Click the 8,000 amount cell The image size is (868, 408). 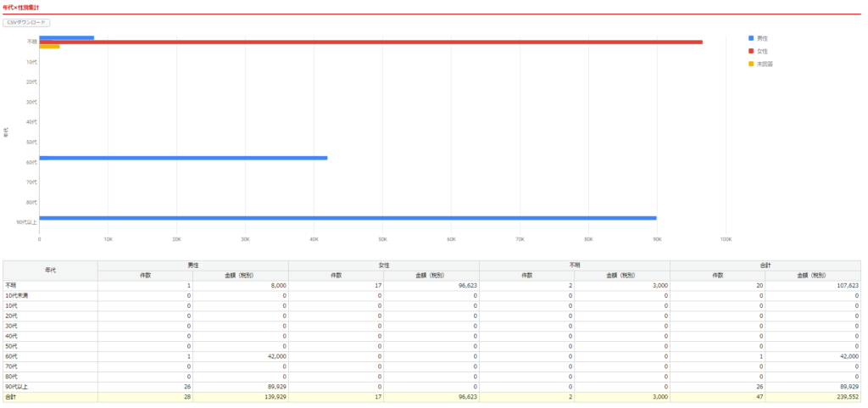(241, 286)
